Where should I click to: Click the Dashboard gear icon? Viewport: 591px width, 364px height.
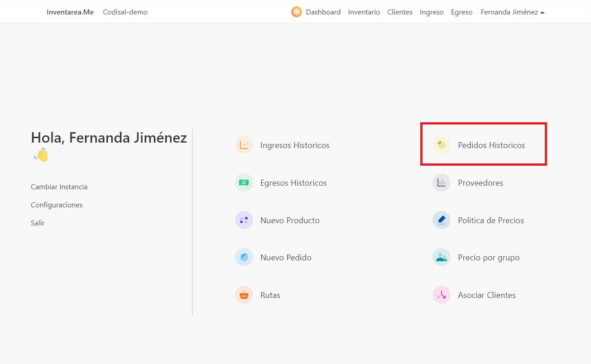pos(296,12)
